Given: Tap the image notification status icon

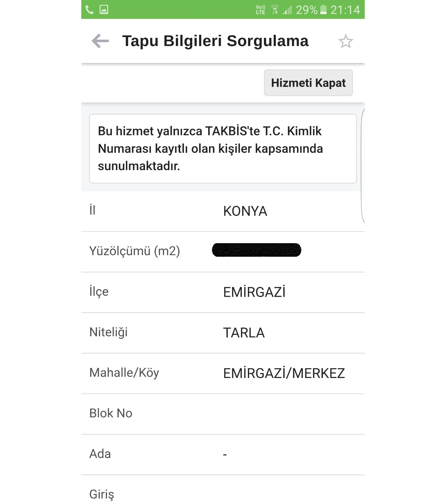Looking at the screenshot, I should coord(104,9).
